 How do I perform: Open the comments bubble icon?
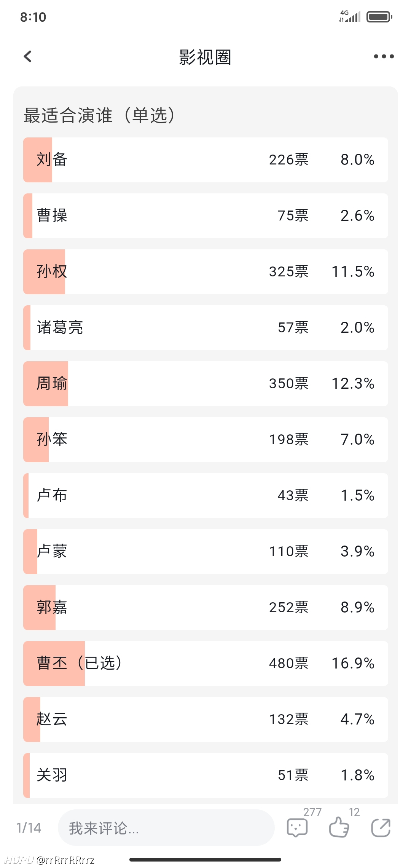pos(297,828)
